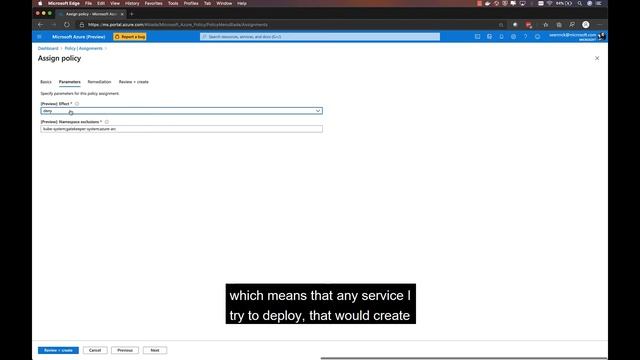
Task: Open red Edge extension icon in toolbar
Action: tap(529, 24)
